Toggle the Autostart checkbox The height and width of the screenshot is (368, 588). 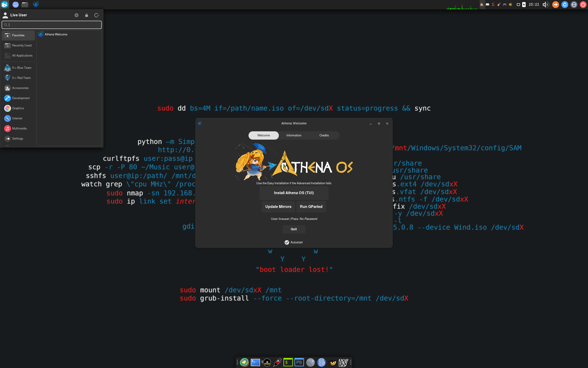tap(287, 242)
